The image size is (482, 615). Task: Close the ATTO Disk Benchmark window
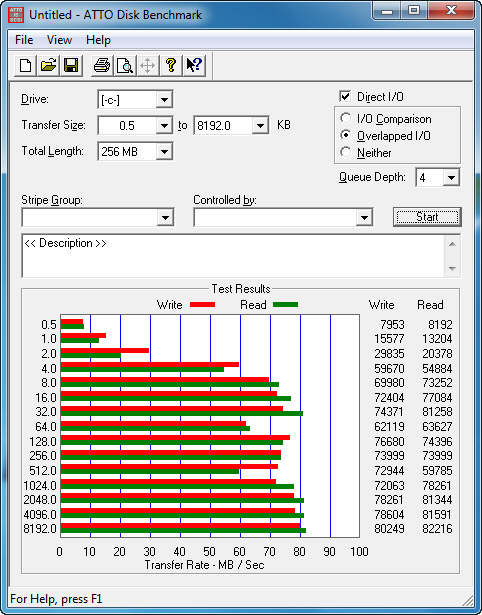coord(451,11)
